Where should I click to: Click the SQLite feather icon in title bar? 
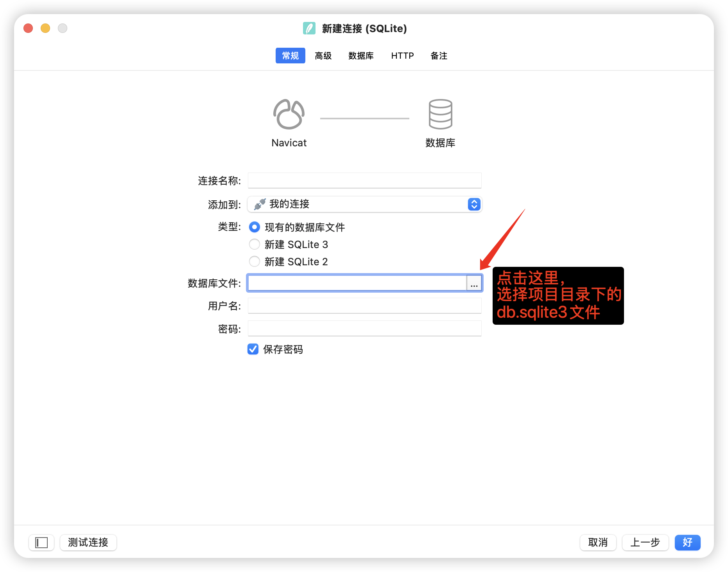pos(309,29)
